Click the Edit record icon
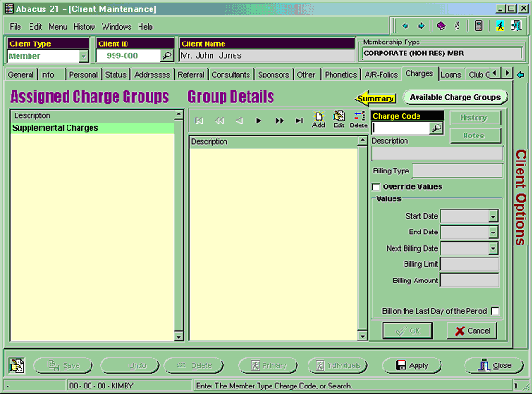Image resolution: width=532 pixels, height=394 pixels. [339, 120]
